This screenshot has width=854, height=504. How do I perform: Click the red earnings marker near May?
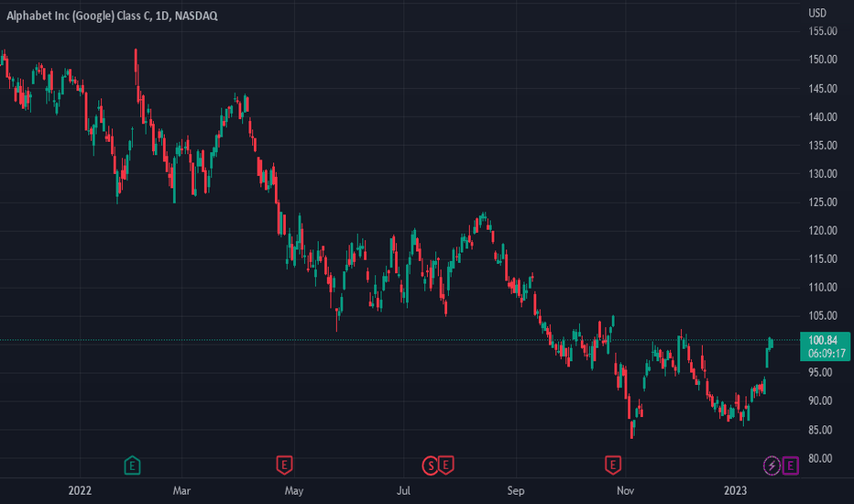click(x=284, y=465)
